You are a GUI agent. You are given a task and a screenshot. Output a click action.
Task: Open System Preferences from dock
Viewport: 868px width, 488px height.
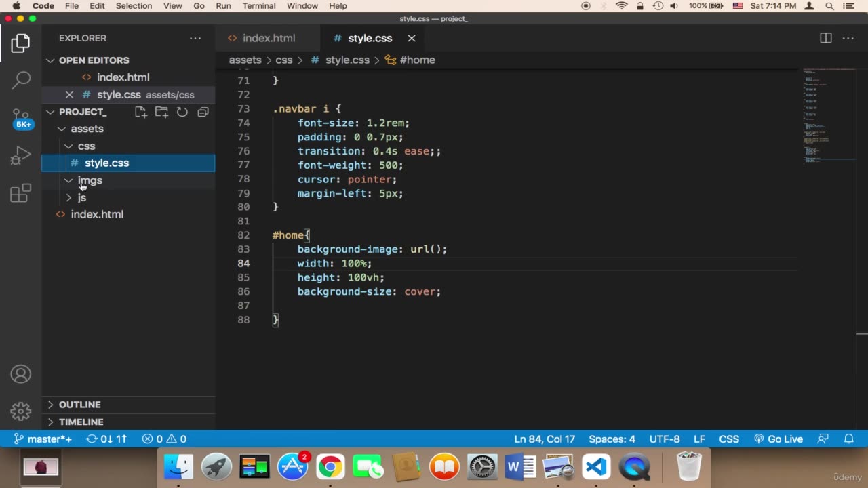482,467
